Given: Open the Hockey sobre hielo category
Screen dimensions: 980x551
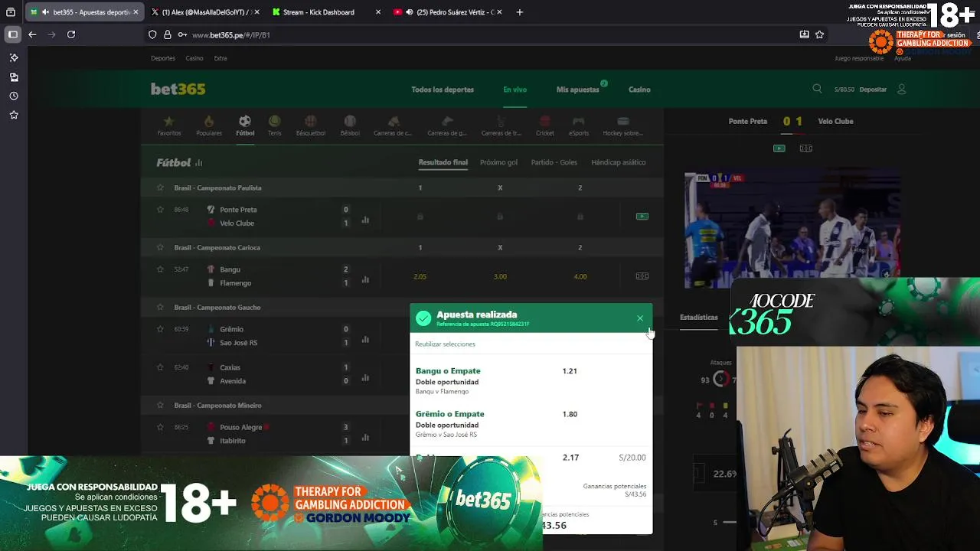Looking at the screenshot, I should coord(623,126).
